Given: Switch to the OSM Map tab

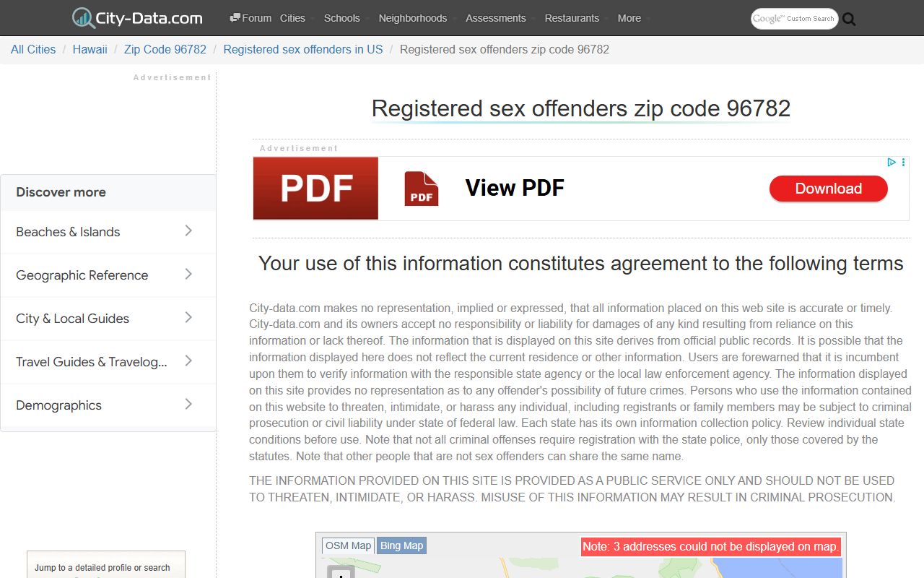Looking at the screenshot, I should [x=348, y=545].
